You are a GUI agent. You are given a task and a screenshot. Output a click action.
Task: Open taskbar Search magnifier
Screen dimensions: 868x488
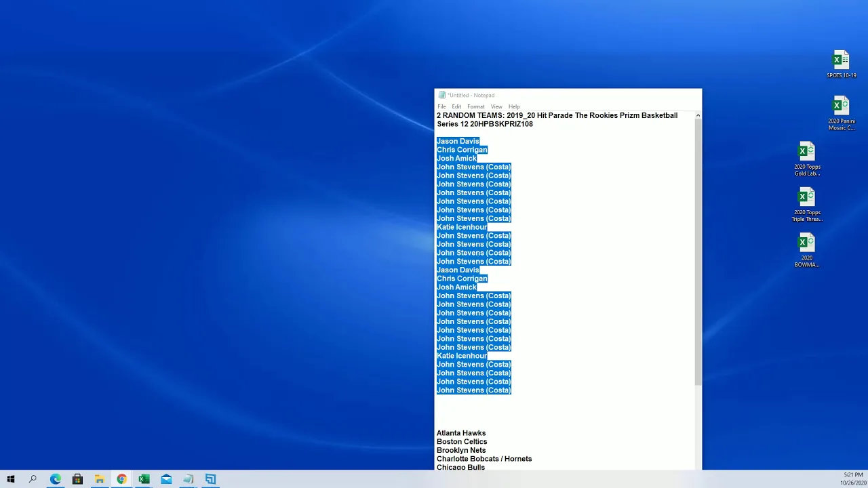click(x=33, y=479)
